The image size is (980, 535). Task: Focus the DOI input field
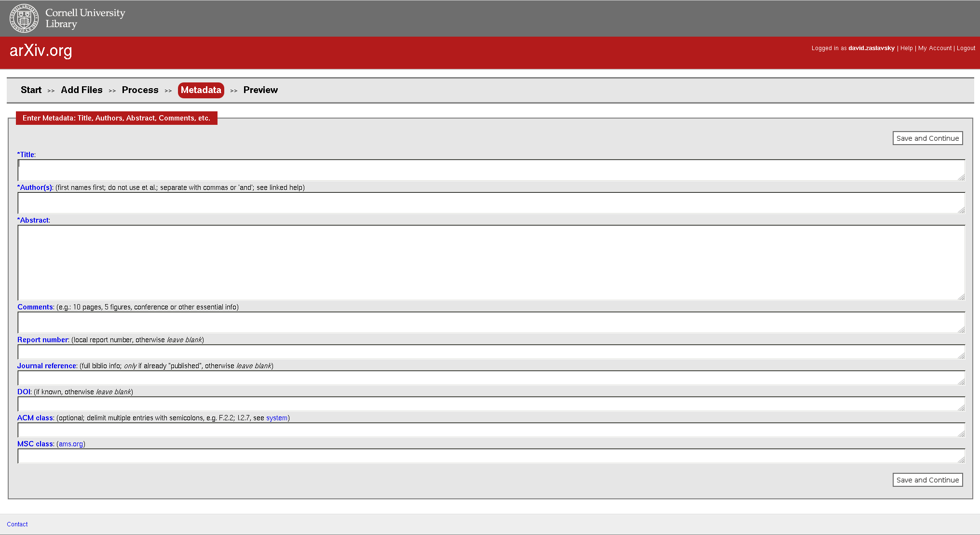491,404
